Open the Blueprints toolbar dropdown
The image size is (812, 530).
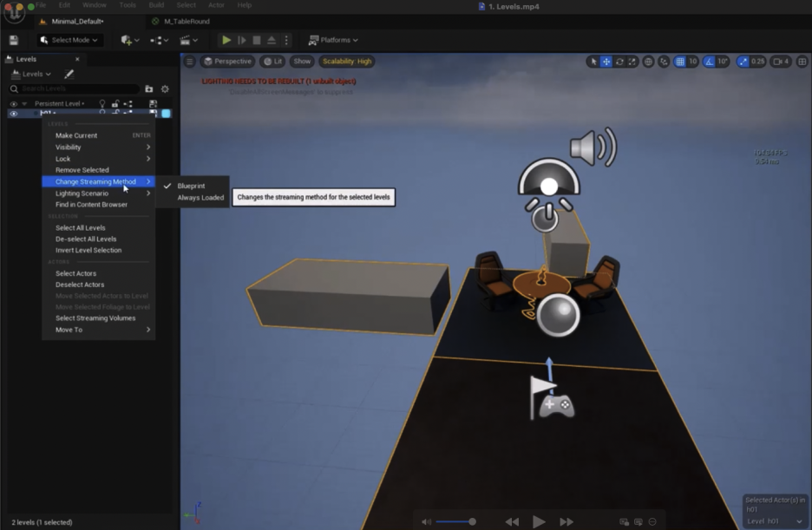click(x=159, y=40)
